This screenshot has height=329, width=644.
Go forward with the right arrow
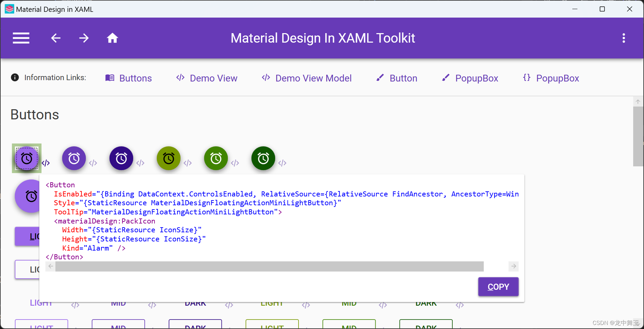point(84,38)
